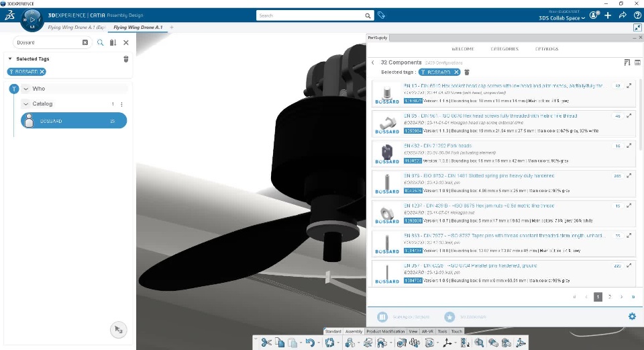Click the Share arrow icon

(x=623, y=15)
